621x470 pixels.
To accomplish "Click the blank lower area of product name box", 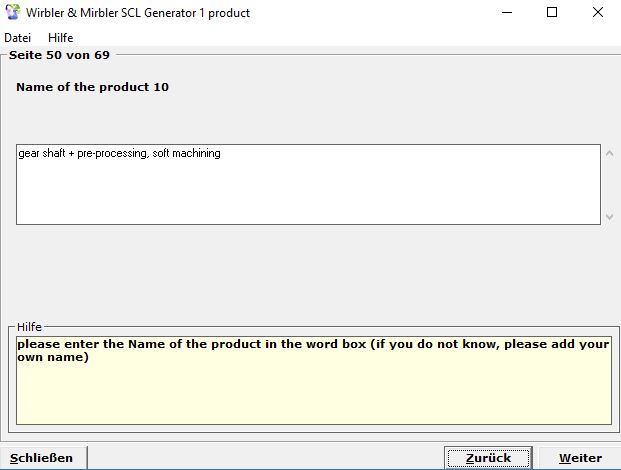I will 300,200.
